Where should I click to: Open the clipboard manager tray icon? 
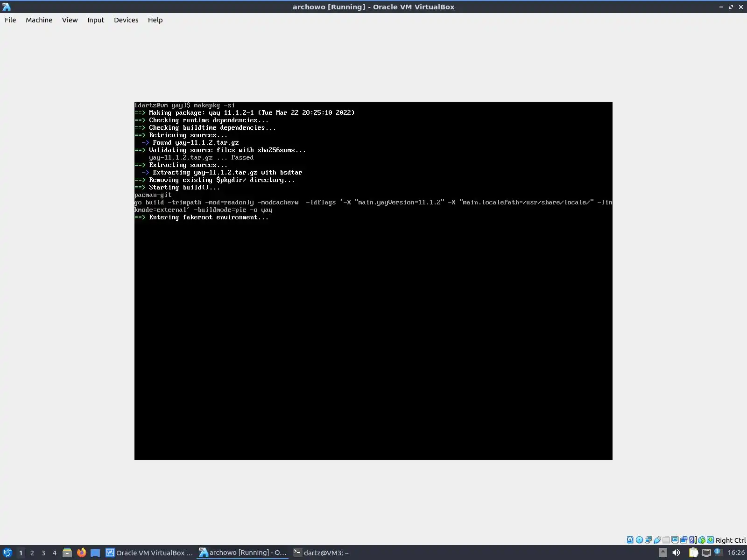click(693, 553)
